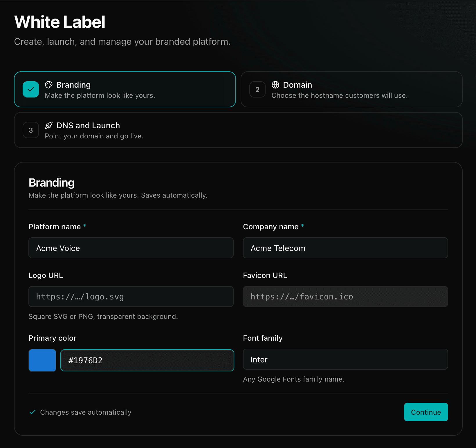Click the Primary color label

53,338
